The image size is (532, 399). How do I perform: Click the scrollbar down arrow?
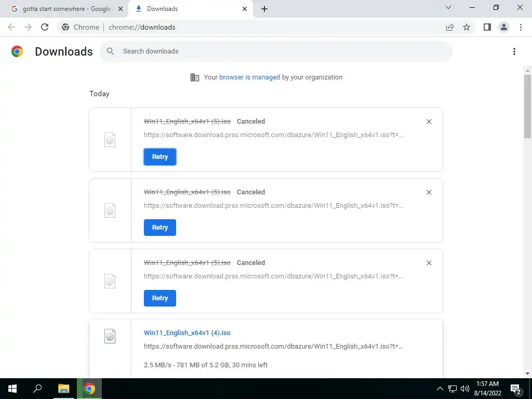[527, 373]
